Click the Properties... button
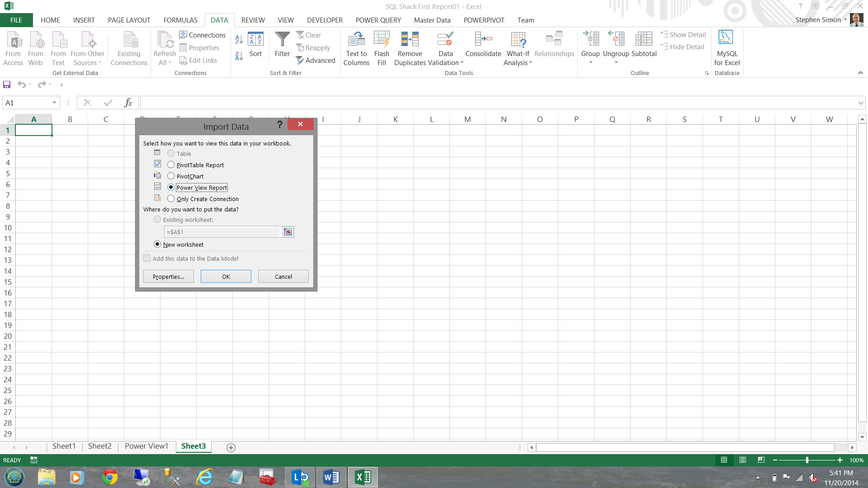Screen dimensions: 868x488 [168, 277]
